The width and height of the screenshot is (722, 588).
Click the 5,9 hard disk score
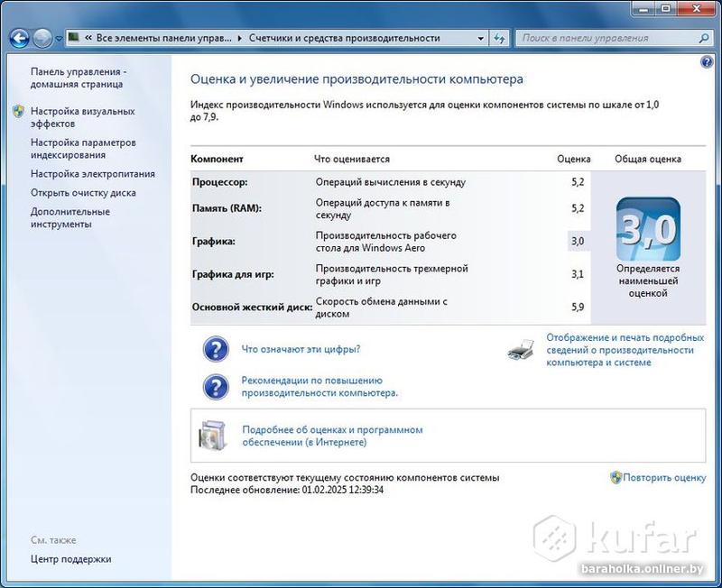coord(578,307)
